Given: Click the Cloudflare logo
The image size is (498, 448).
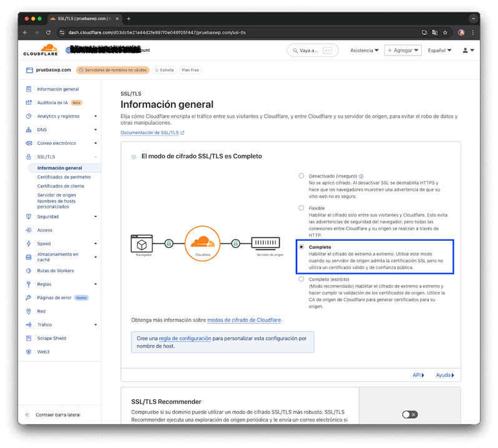Looking at the screenshot, I should coord(41,50).
